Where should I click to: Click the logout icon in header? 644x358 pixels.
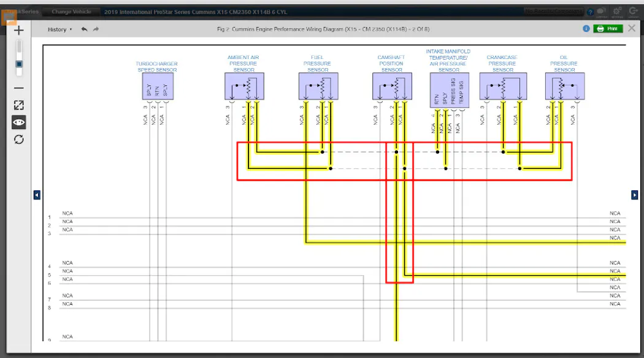click(x=634, y=12)
